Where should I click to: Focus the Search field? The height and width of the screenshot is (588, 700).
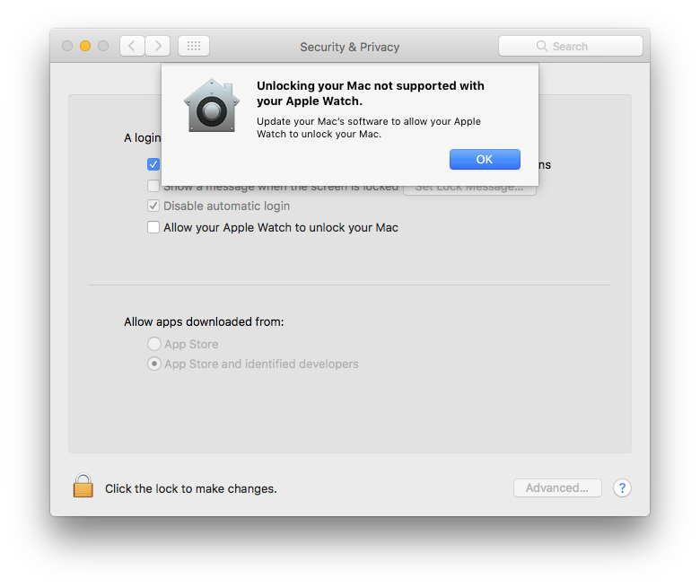571,46
